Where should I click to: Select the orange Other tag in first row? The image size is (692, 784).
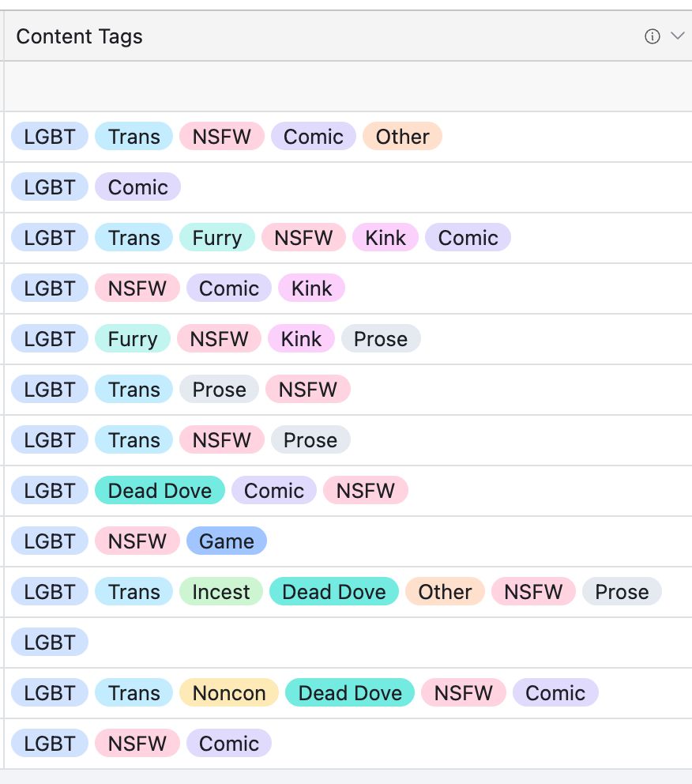click(x=402, y=137)
